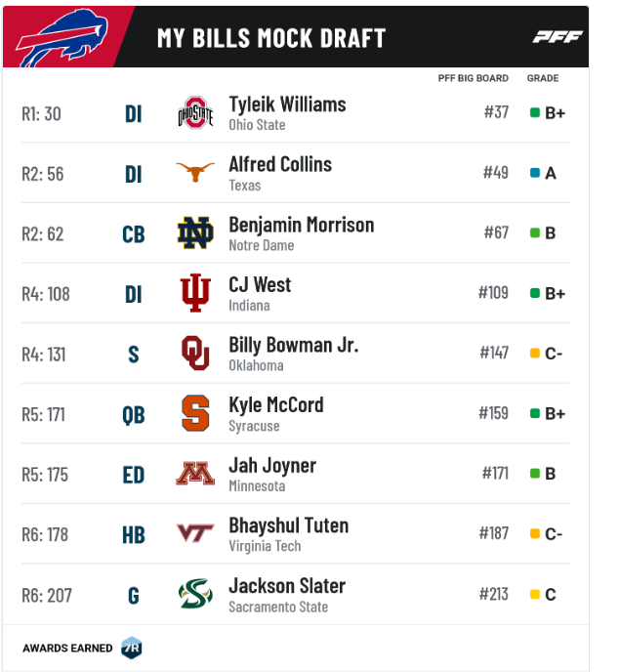Click the Indiana University logo
619x672 pixels.
(195, 293)
